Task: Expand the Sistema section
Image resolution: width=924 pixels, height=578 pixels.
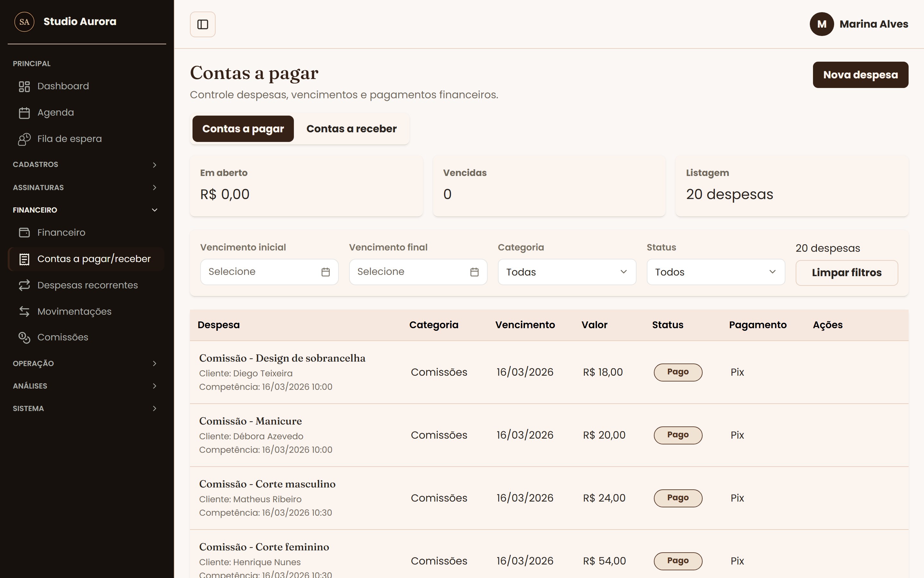Action: (x=86, y=409)
